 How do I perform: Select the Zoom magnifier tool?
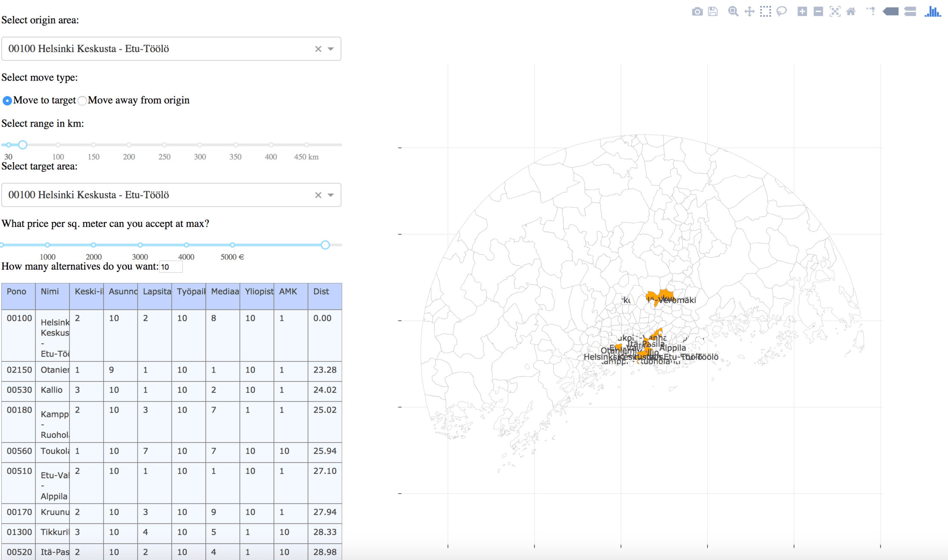click(733, 12)
